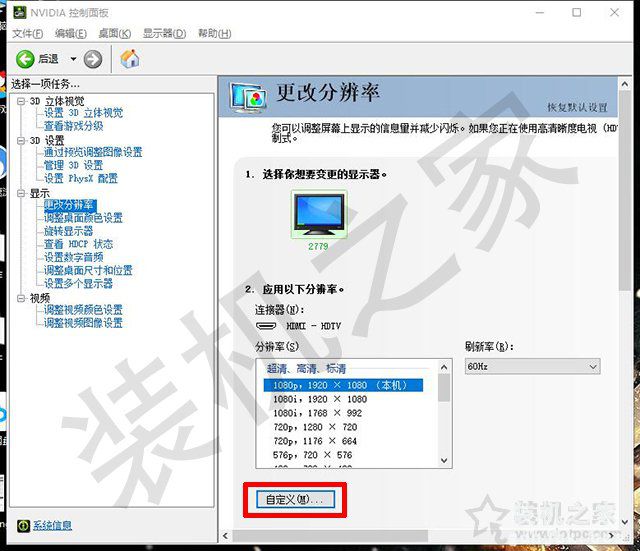This screenshot has height=551, width=640.
Task: Open 设置 PhysX 配置 task
Action: pos(81,179)
